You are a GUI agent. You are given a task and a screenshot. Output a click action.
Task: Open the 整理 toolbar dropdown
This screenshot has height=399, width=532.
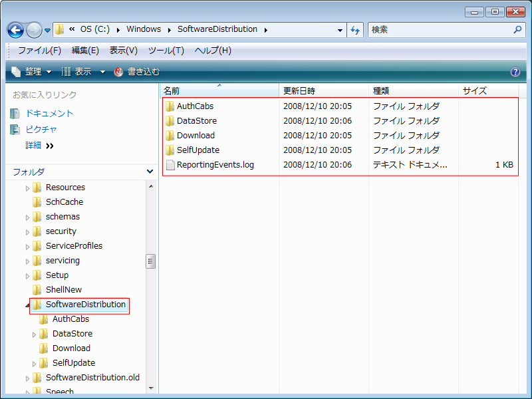31,72
